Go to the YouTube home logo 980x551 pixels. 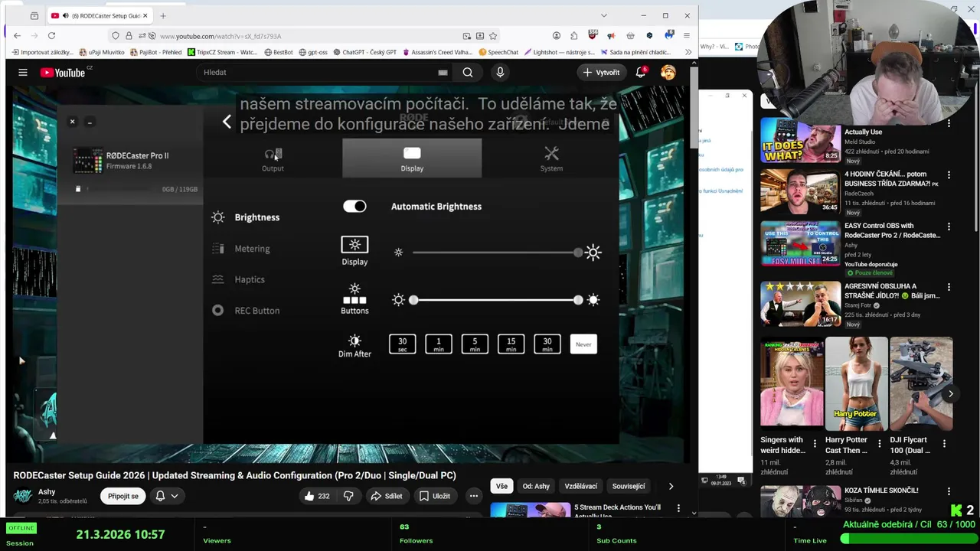click(x=63, y=72)
